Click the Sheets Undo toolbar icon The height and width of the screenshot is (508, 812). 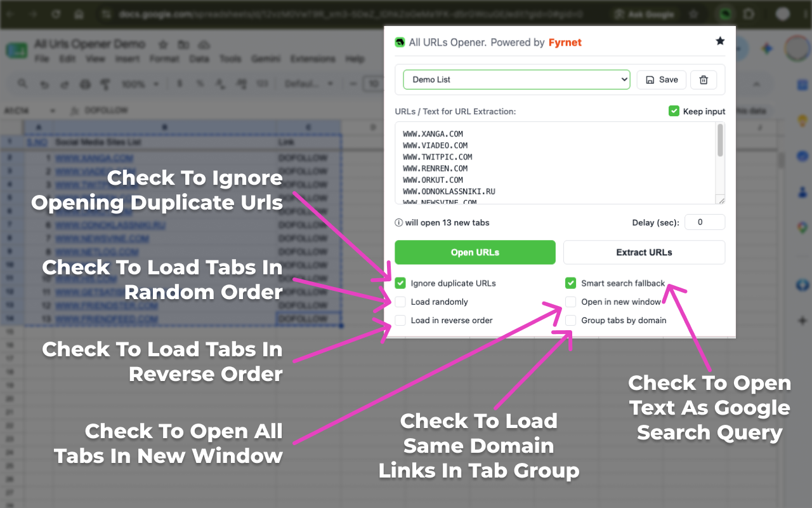(44, 84)
